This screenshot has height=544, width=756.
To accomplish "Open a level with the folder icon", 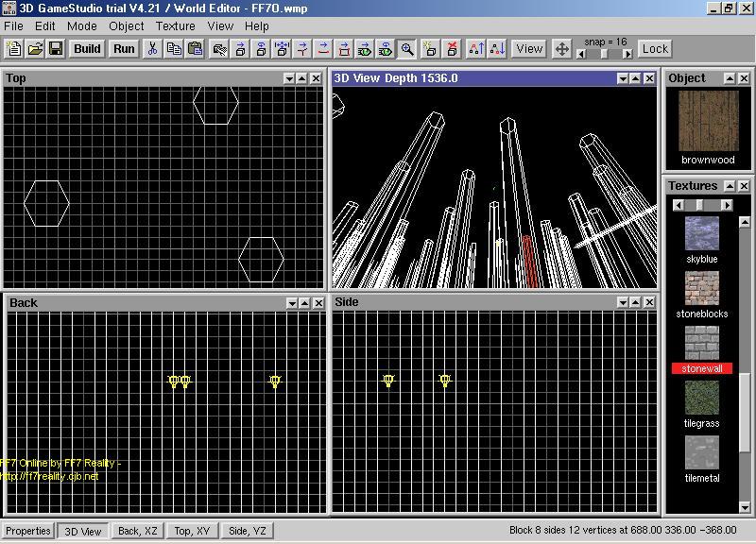I will click(x=35, y=48).
